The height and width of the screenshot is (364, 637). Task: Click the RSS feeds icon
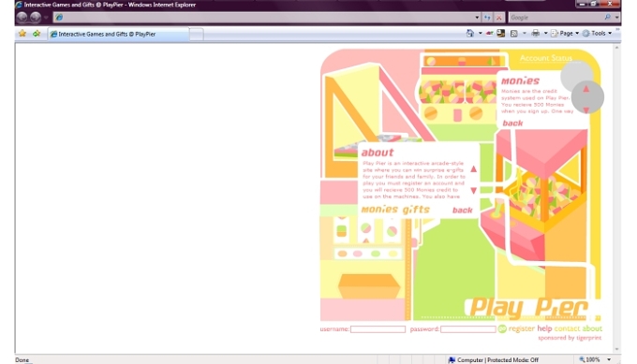514,34
